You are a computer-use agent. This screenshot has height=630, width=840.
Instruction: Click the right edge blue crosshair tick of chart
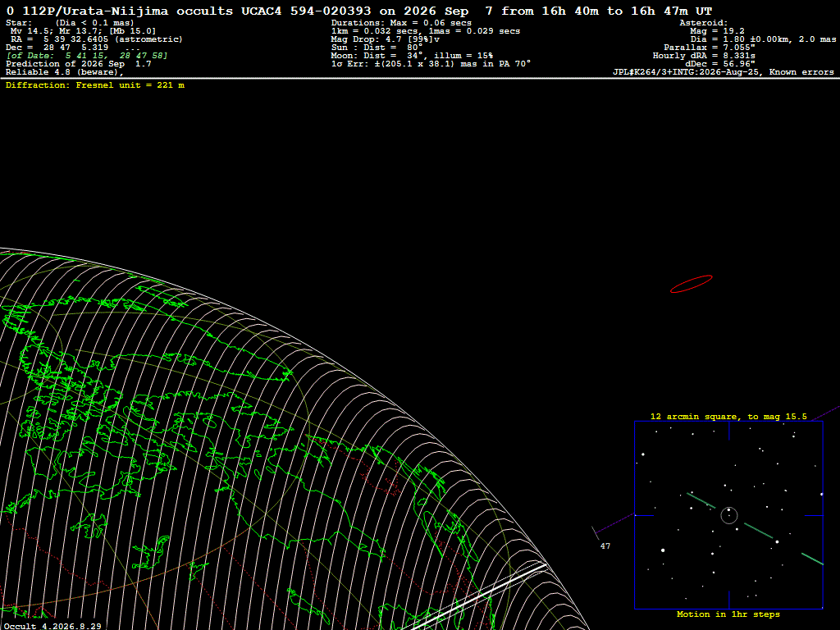(x=814, y=515)
